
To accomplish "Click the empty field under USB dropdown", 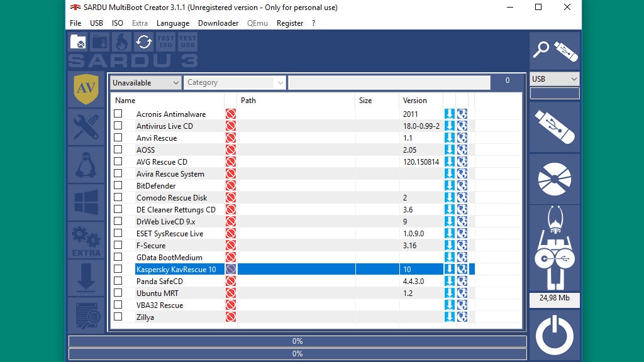I will click(555, 93).
